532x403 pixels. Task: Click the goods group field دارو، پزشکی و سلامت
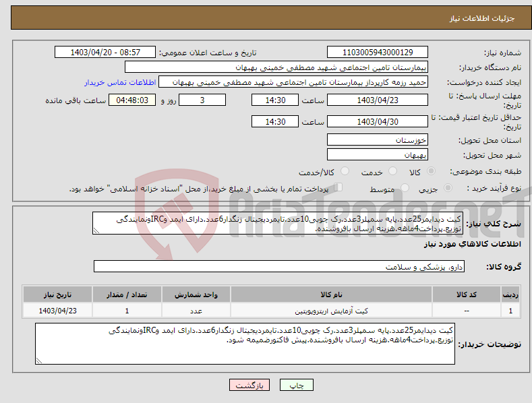279,267
